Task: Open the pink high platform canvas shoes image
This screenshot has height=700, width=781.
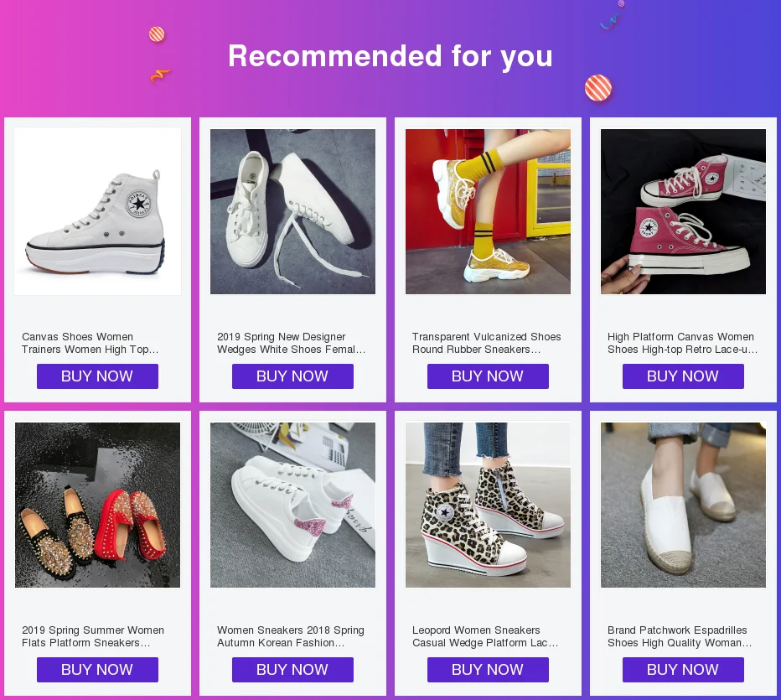Action: [684, 211]
